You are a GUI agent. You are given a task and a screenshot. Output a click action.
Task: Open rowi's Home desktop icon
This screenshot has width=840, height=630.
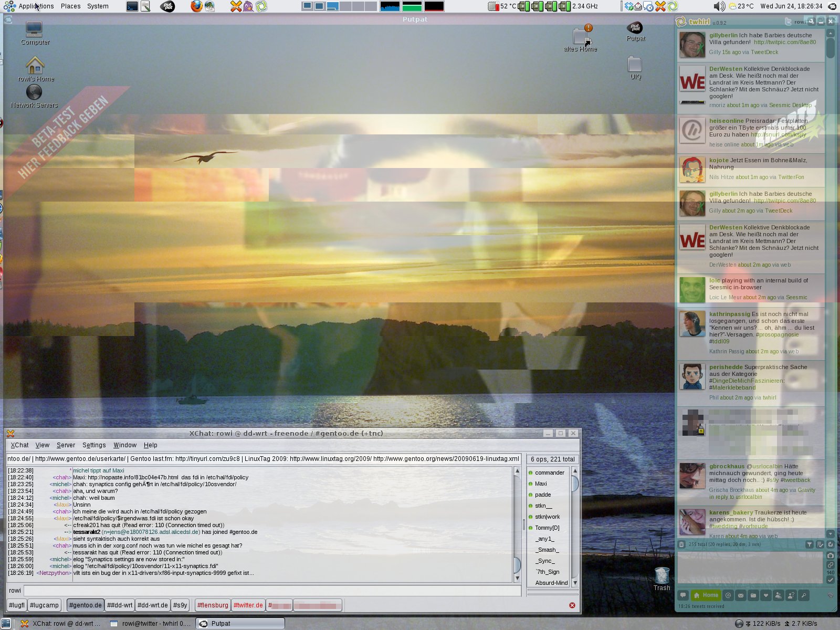[x=36, y=69]
